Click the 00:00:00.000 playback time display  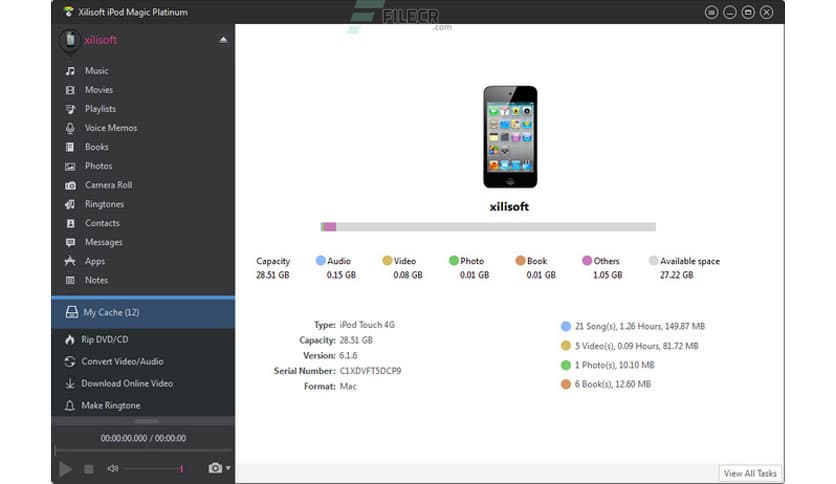143,438
